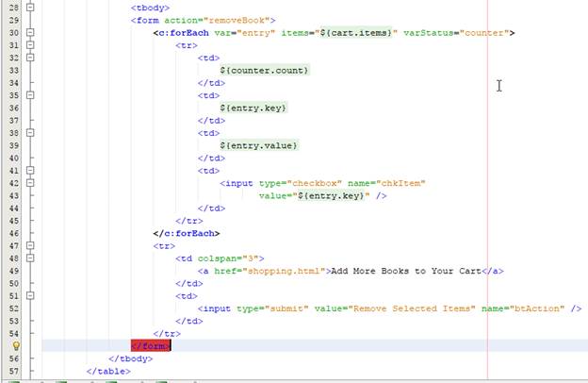The image size is (588, 383).
Task: Click line number 57 in the gutter
Action: pos(14,371)
